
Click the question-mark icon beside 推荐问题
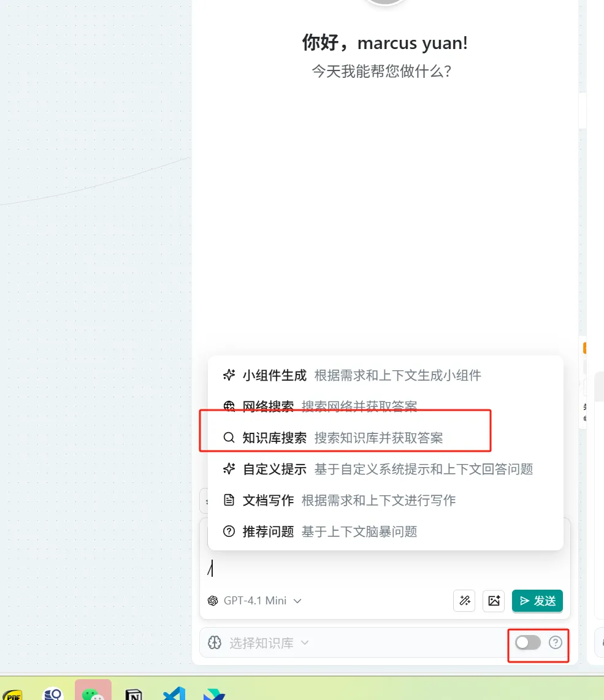click(229, 531)
